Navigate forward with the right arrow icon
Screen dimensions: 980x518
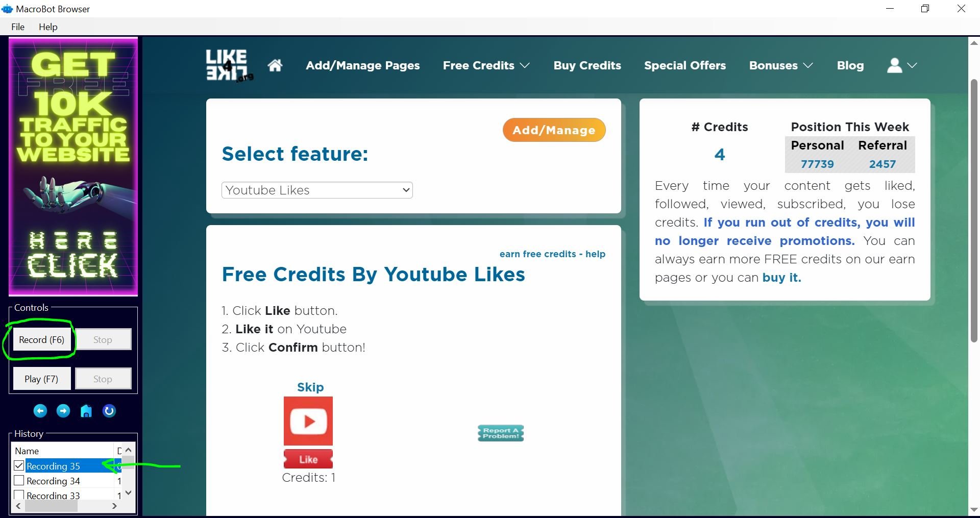coord(63,411)
